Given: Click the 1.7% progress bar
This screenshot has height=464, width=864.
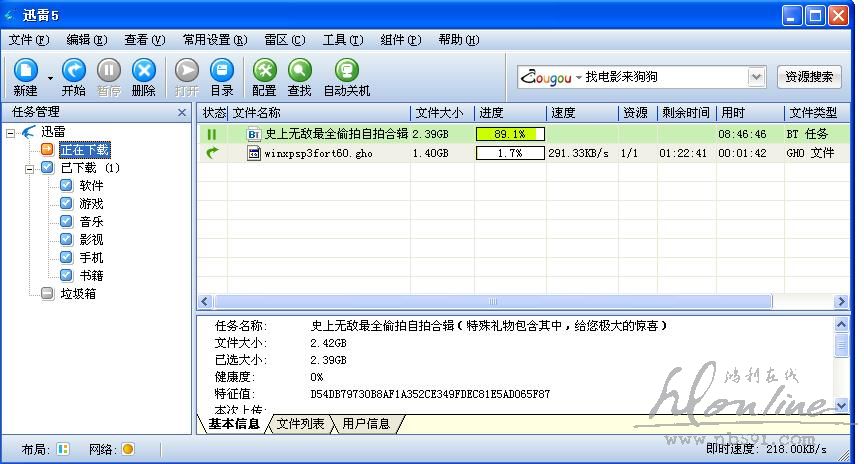Looking at the screenshot, I should pyautogui.click(x=510, y=153).
